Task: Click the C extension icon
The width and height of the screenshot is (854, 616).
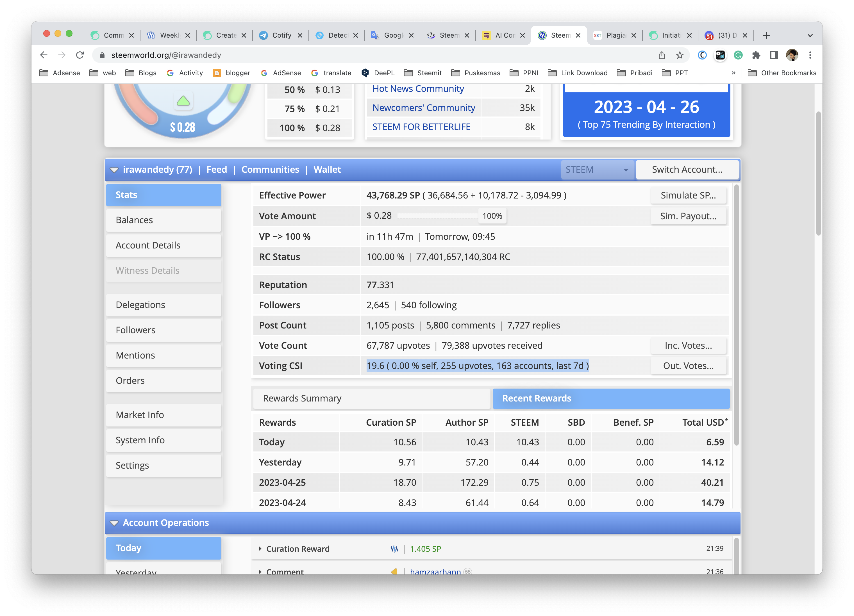Action: (702, 55)
